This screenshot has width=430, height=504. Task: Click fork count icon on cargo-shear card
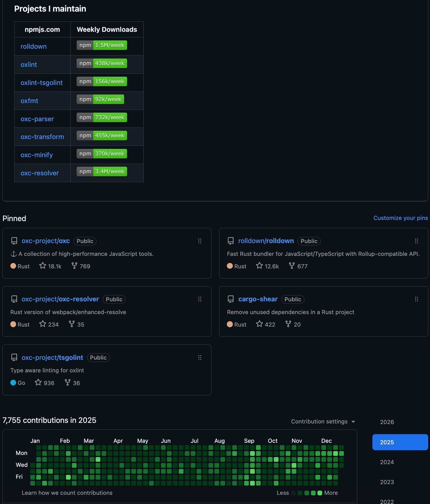(288, 324)
